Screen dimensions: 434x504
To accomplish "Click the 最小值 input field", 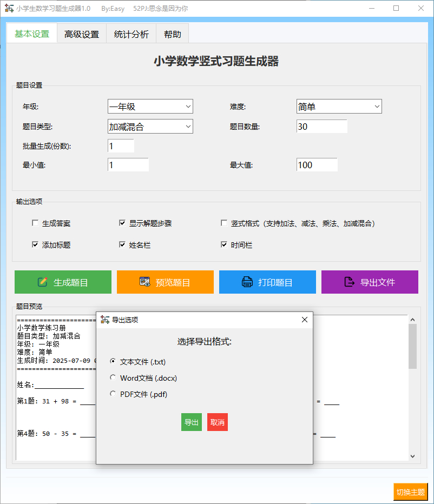I will click(x=128, y=165).
